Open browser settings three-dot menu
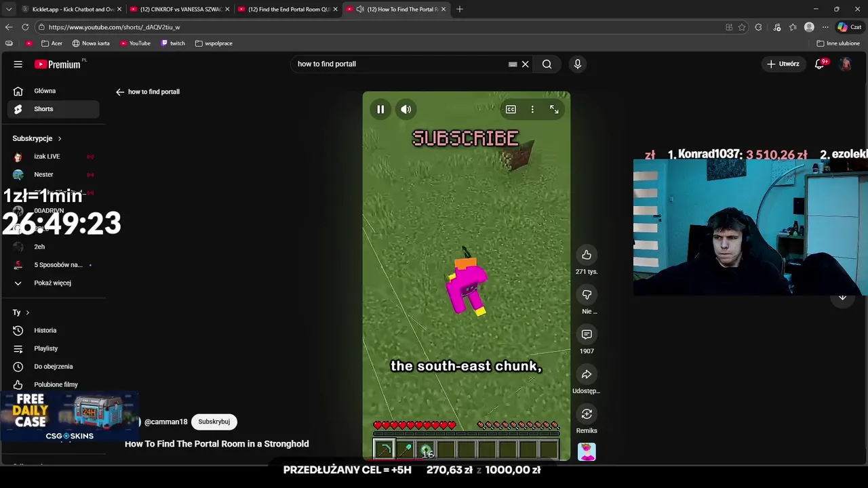 [x=825, y=27]
